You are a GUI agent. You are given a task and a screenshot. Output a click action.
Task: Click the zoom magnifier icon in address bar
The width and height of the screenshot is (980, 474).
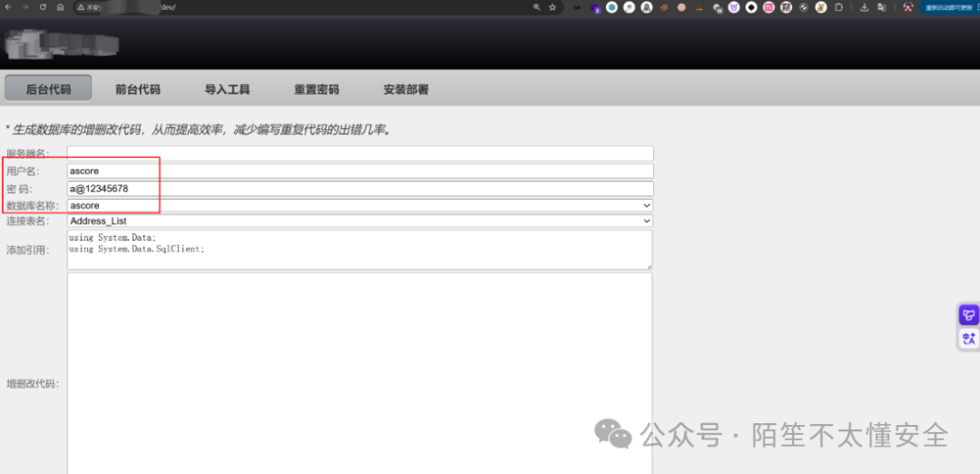(x=536, y=7)
